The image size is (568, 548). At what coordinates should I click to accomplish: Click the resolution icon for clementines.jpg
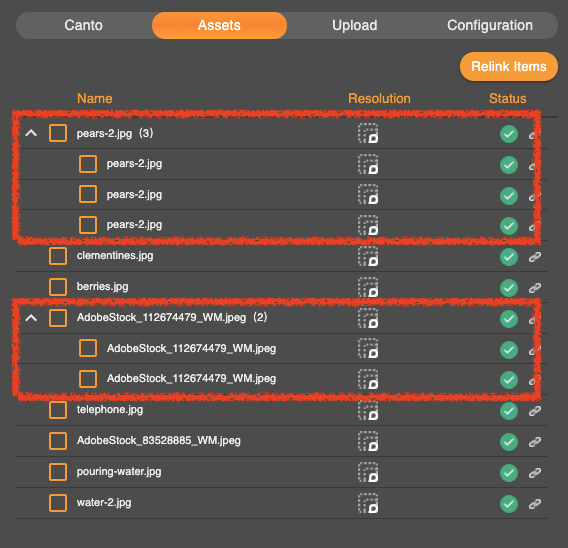click(x=368, y=256)
